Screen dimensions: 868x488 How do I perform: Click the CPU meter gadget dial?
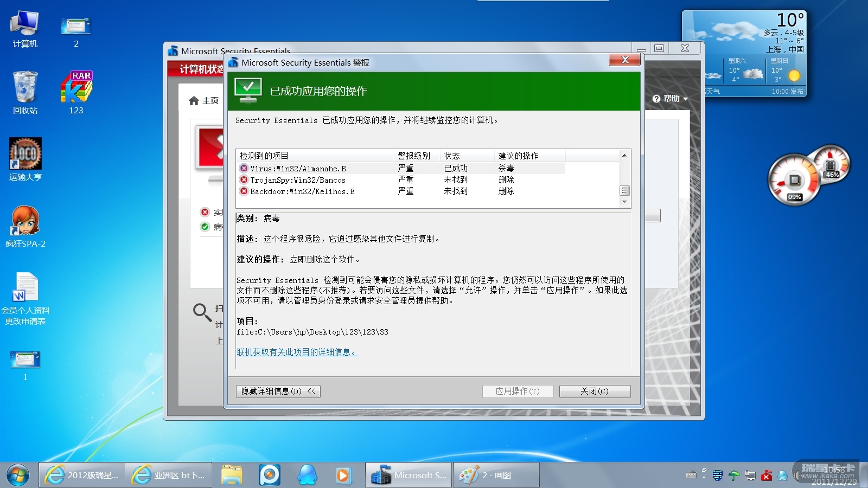point(794,181)
